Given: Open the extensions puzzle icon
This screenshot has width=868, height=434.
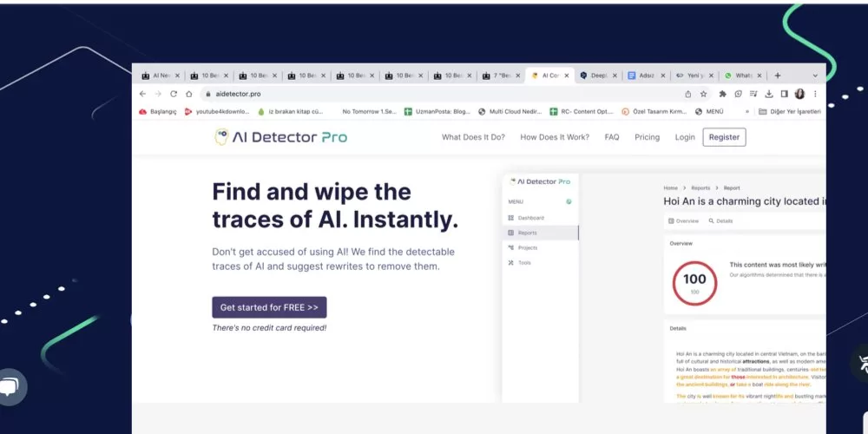Looking at the screenshot, I should pyautogui.click(x=722, y=94).
